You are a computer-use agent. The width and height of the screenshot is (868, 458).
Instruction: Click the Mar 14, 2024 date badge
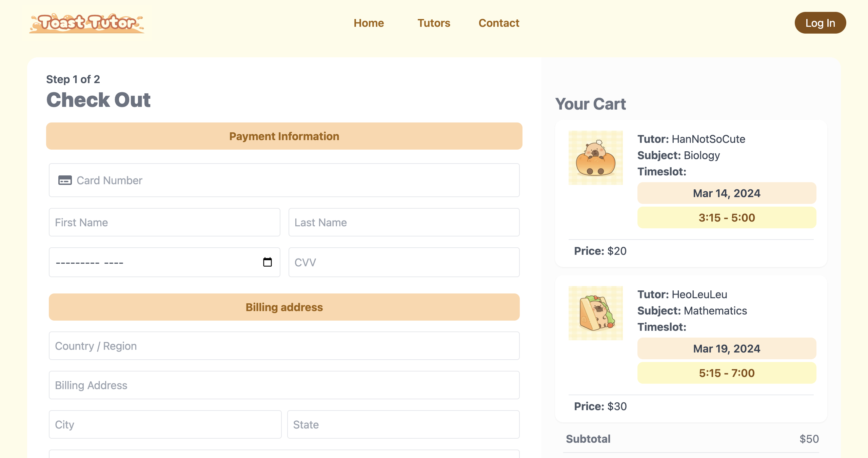pos(727,193)
